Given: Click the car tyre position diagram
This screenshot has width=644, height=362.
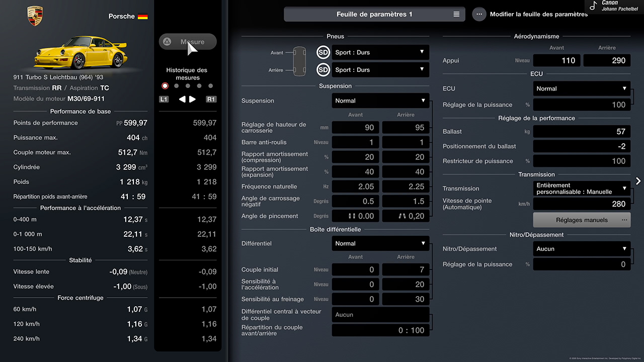Looking at the screenshot, I should pyautogui.click(x=299, y=61).
